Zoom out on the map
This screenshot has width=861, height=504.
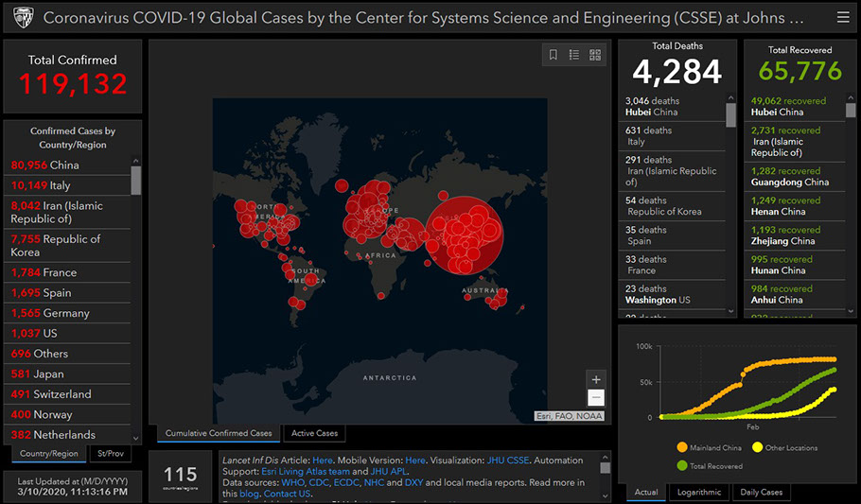click(x=596, y=397)
